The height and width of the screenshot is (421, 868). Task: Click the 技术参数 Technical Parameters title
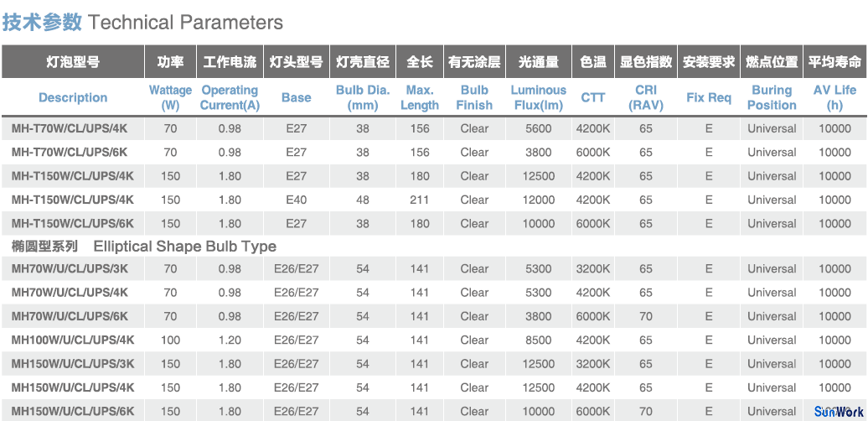click(142, 22)
